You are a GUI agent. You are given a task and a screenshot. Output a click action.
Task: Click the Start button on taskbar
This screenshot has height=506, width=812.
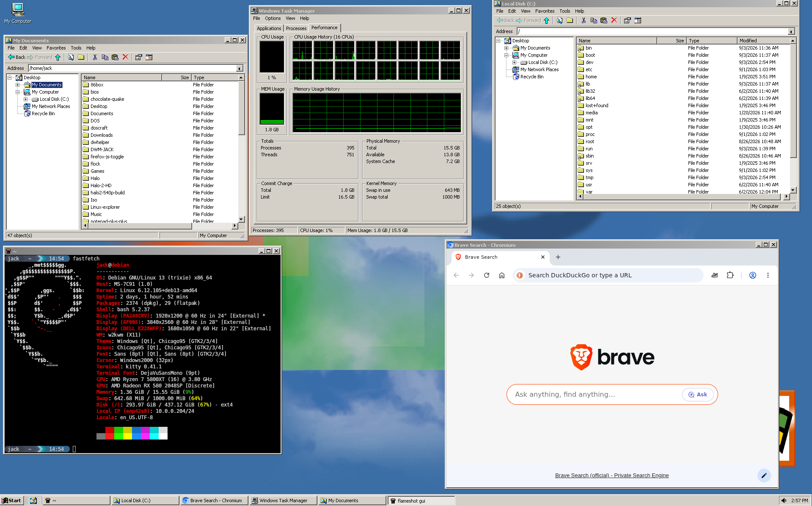[x=11, y=500]
